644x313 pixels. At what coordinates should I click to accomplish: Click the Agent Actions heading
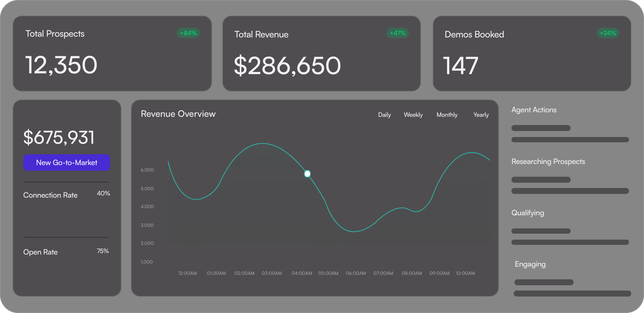[534, 110]
